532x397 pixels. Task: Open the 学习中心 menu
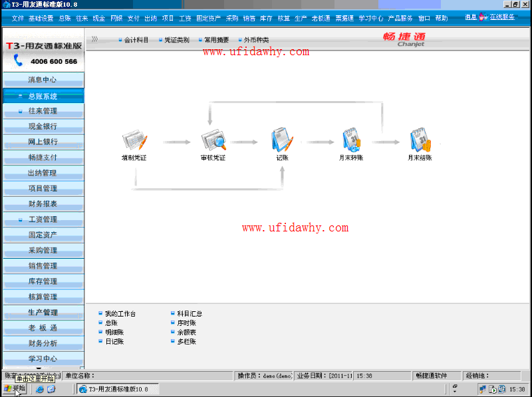click(370, 19)
